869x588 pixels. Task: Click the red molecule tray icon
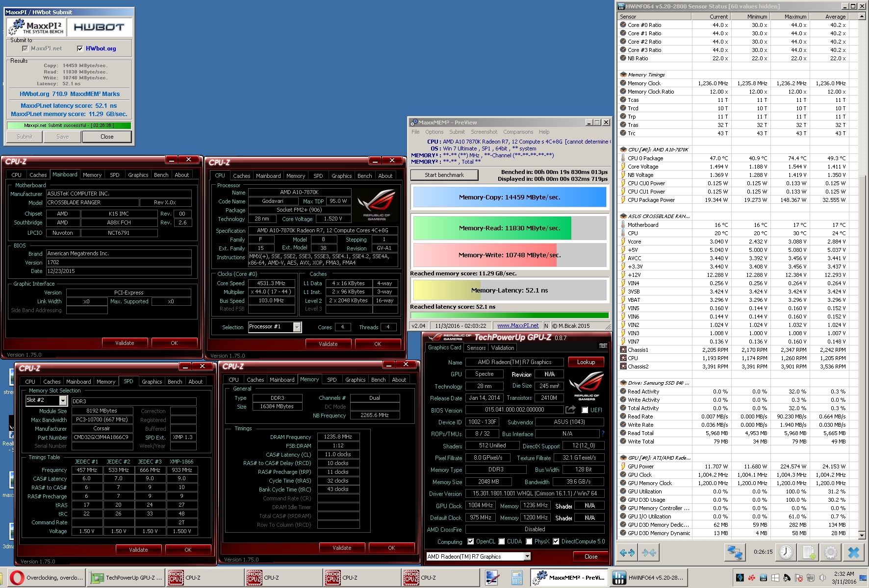click(751, 578)
